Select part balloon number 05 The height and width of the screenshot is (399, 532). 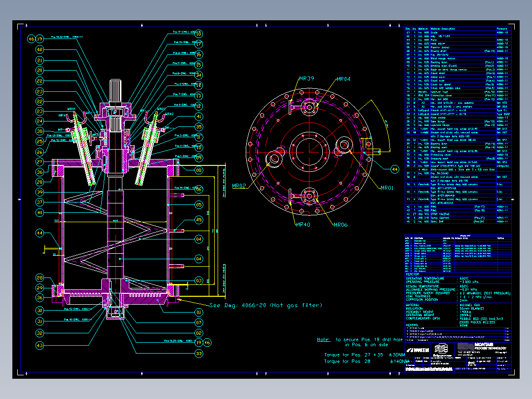[x=199, y=205]
